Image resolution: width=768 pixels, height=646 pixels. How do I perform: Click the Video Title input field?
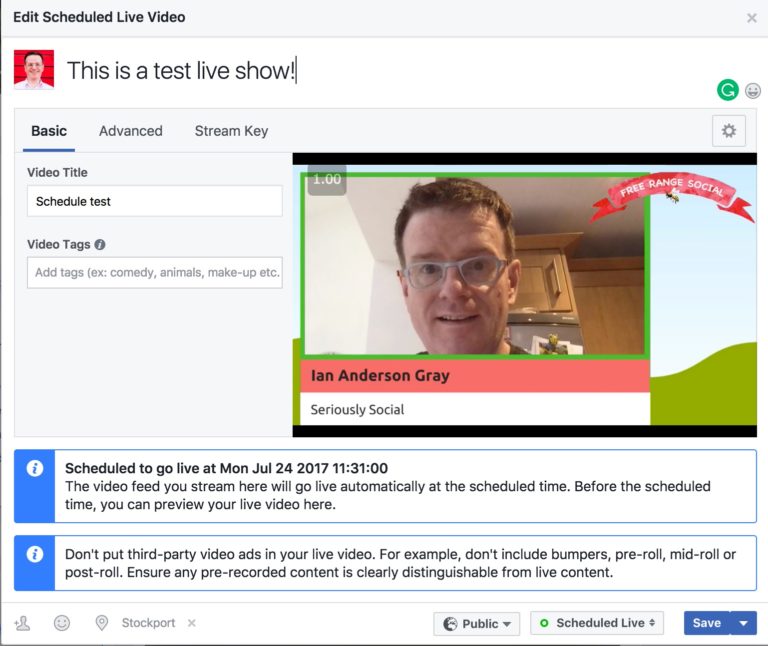(155, 201)
